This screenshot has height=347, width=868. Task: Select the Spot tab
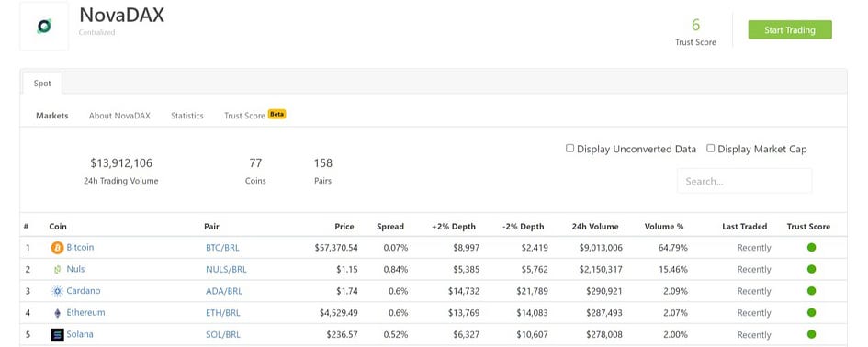pyautogui.click(x=42, y=83)
